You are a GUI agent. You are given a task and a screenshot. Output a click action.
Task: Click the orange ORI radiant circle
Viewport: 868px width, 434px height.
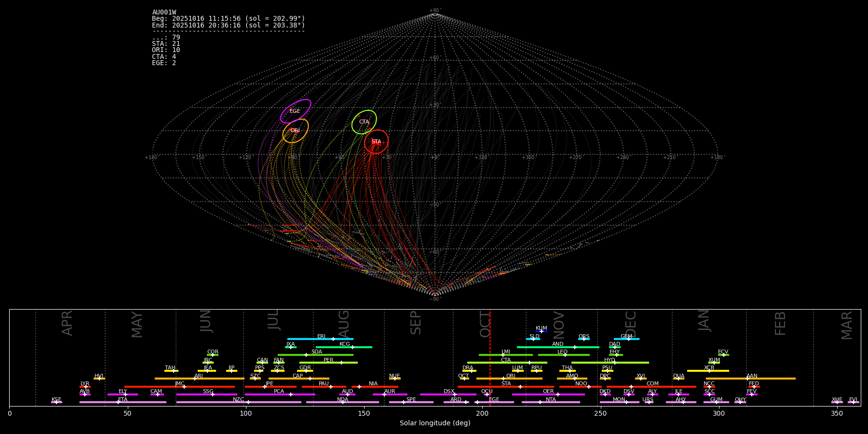(x=295, y=131)
